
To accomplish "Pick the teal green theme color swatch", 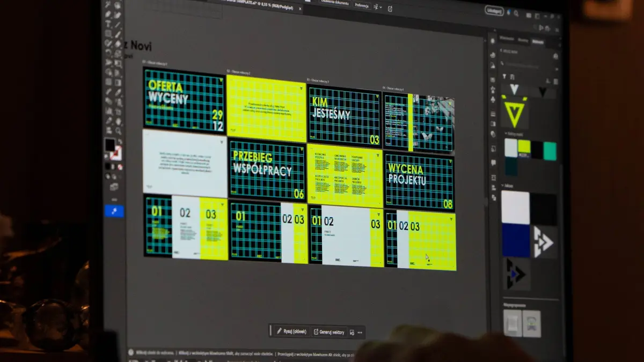I will point(550,151).
